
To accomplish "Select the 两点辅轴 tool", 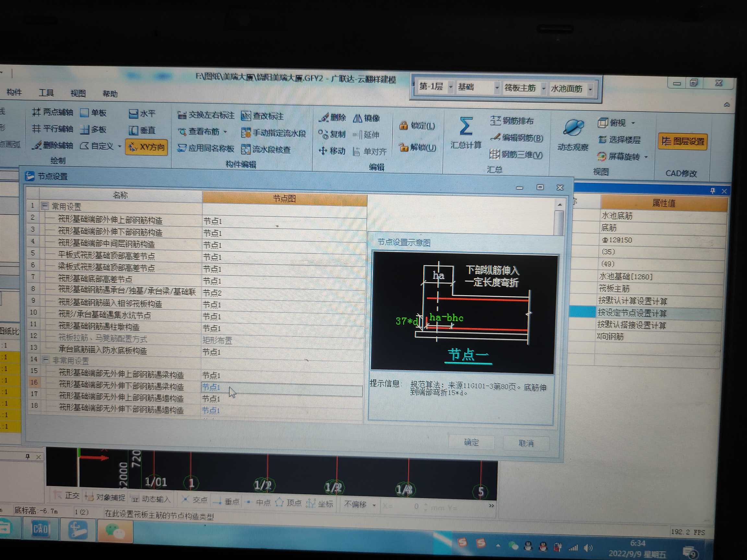I will [x=53, y=112].
